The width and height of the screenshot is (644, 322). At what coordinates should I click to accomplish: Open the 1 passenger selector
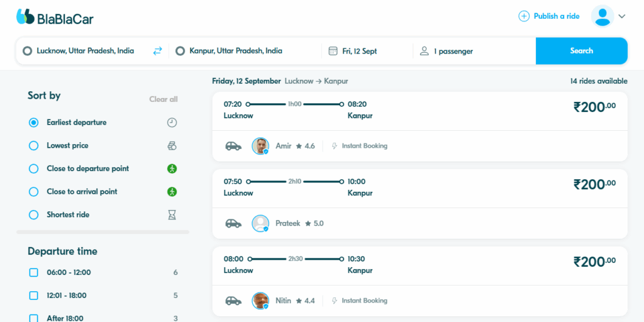[453, 51]
